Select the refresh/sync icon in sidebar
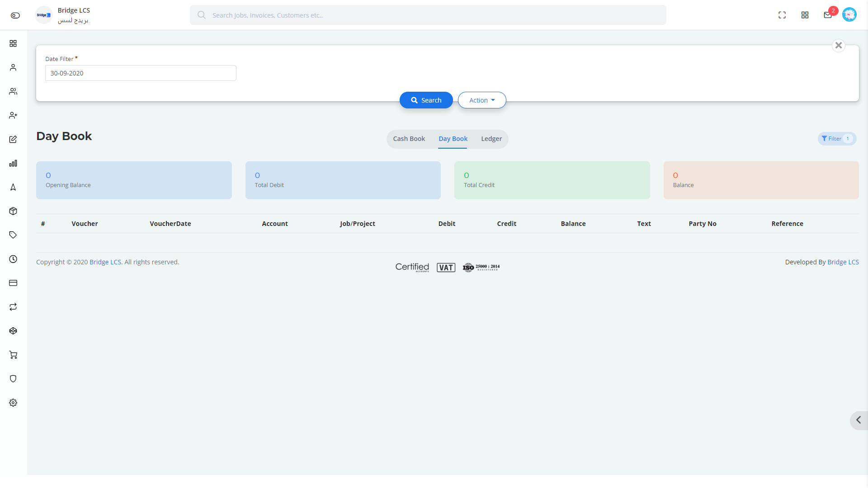This screenshot has height=488, width=868. tap(14, 307)
